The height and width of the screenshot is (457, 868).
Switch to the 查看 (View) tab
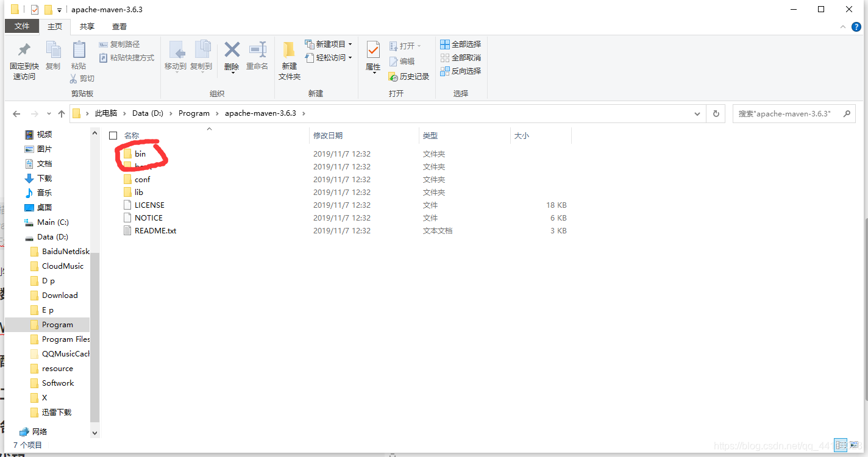[x=119, y=27]
